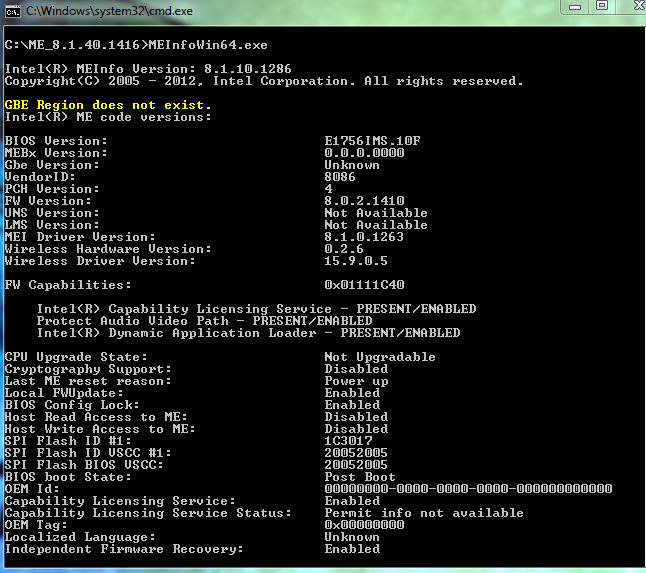Screen dimensions: 646x573
Task: Click MEBx Version value 0.0.0.0000
Action: click(x=364, y=153)
